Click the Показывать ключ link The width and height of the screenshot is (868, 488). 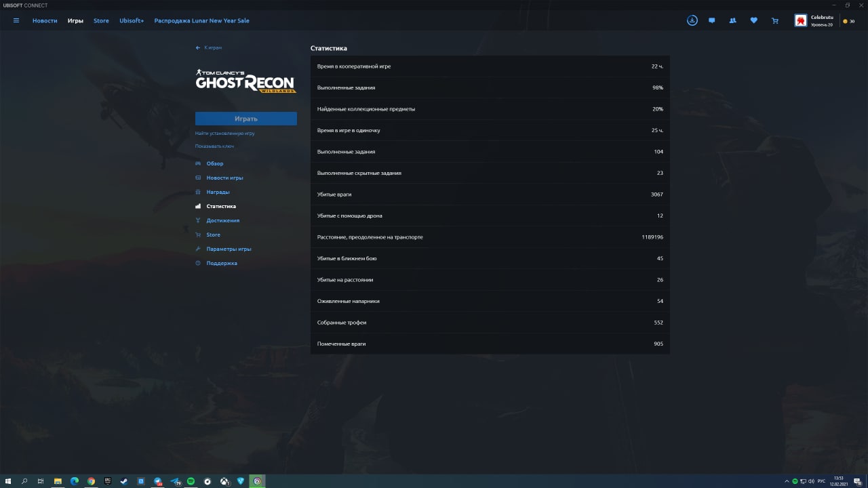[x=214, y=146]
